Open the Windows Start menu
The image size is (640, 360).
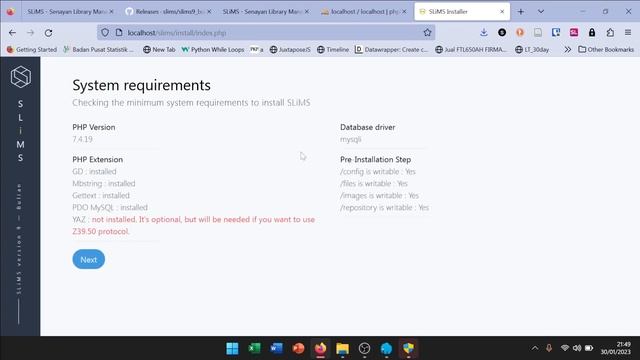[x=232, y=348]
